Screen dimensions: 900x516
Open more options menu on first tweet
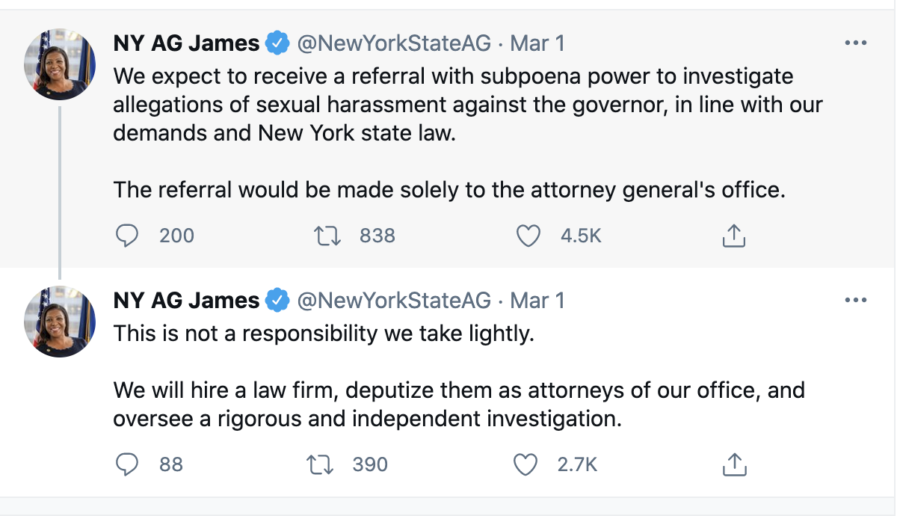point(856,43)
